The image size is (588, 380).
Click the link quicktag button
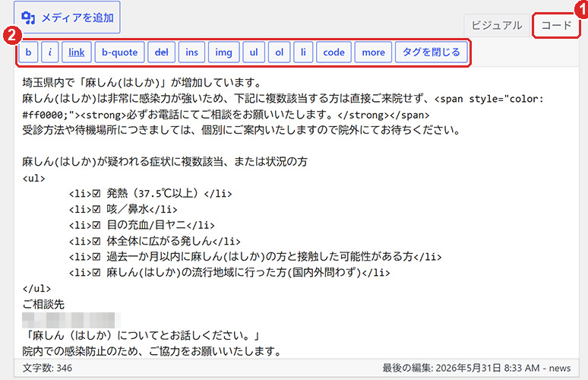77,52
